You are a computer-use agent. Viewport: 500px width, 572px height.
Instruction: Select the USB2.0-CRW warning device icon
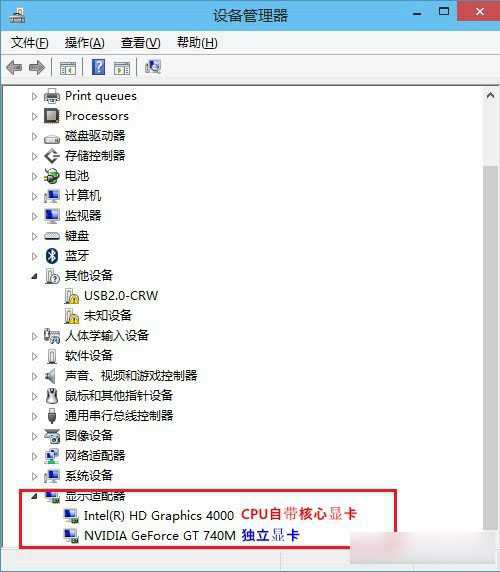coord(71,296)
